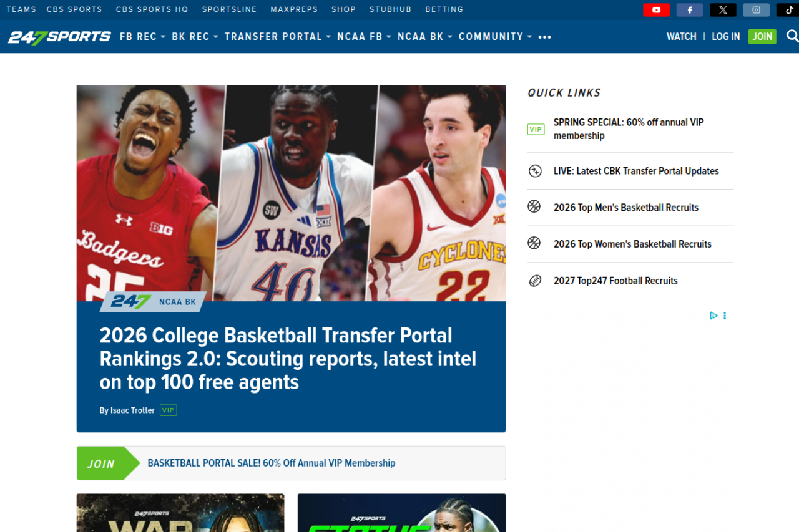Click the three-dot more navigation icon
The image size is (799, 532).
point(544,37)
